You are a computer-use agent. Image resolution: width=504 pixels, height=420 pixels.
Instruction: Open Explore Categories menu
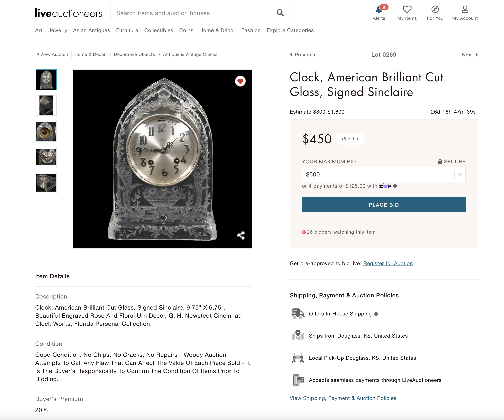(290, 30)
